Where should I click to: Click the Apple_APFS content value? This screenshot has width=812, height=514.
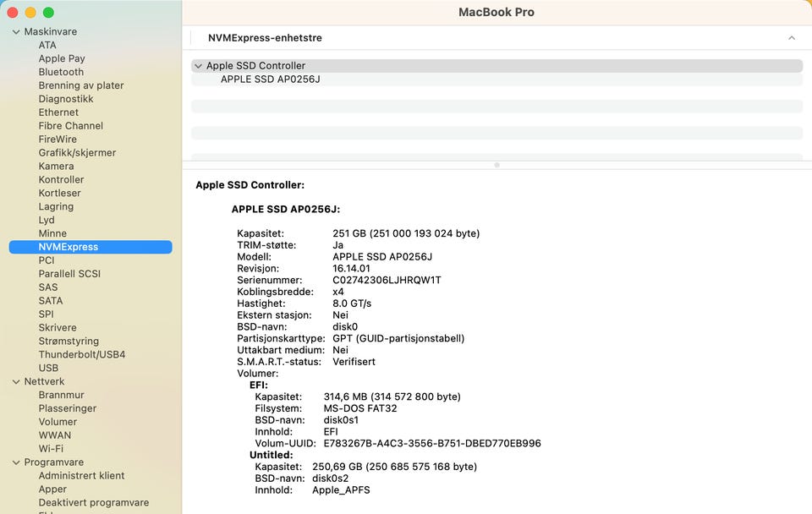pos(341,490)
